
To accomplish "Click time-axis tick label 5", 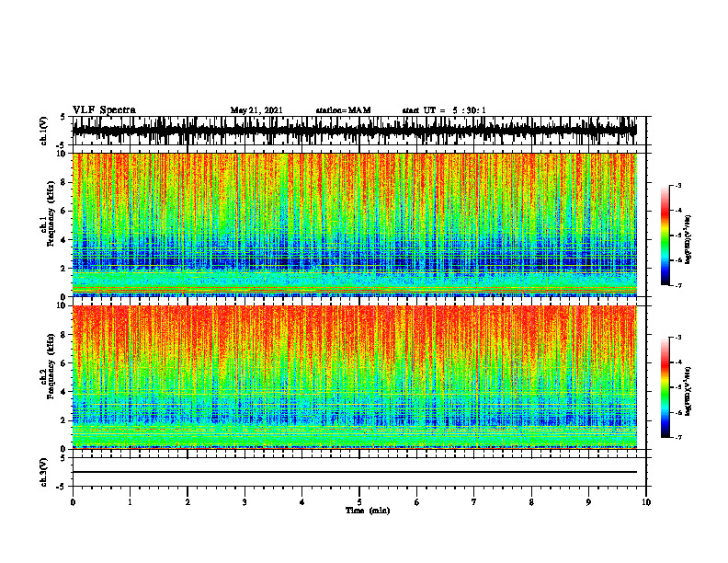I will point(359,502).
